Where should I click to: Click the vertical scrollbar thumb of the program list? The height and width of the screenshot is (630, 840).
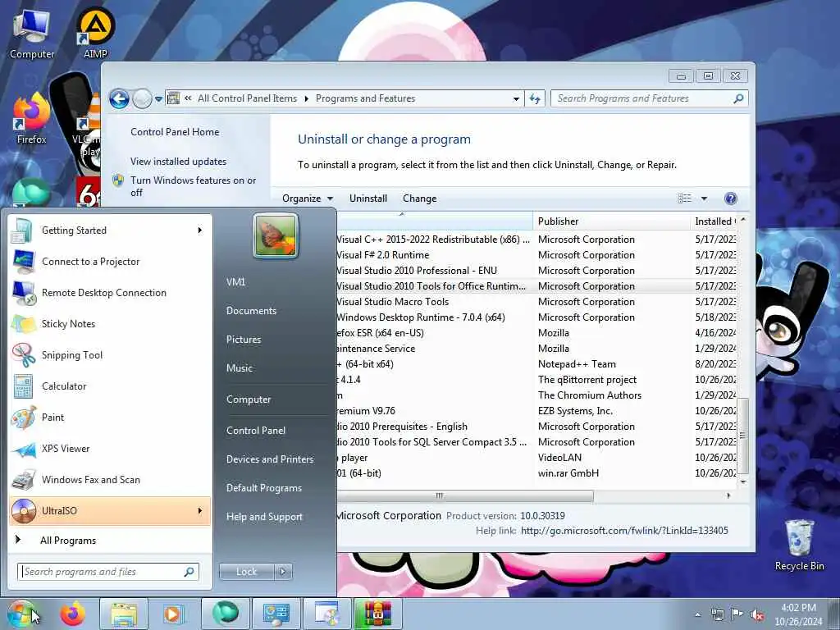pyautogui.click(x=742, y=436)
